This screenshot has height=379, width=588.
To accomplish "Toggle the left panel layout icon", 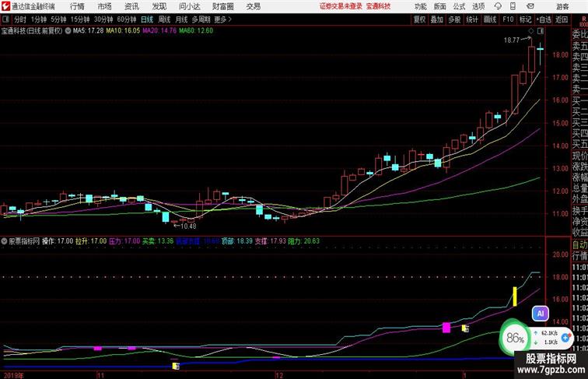I will (5, 19).
